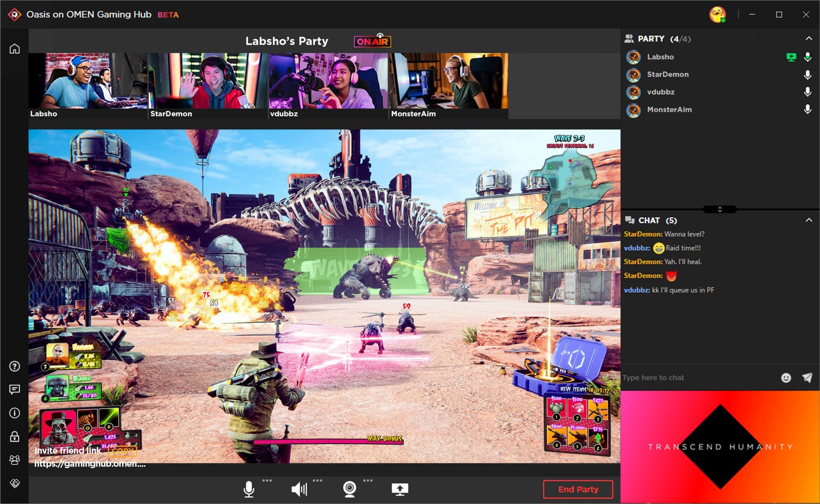The width and height of the screenshot is (820, 504).
Task: Mute StarDemon's microphone in party list
Action: click(x=807, y=75)
